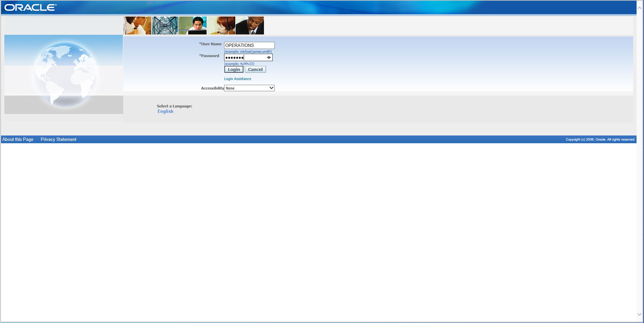The width and height of the screenshot is (644, 323).
Task: Click the scrollbar down arrow
Action: [639, 314]
